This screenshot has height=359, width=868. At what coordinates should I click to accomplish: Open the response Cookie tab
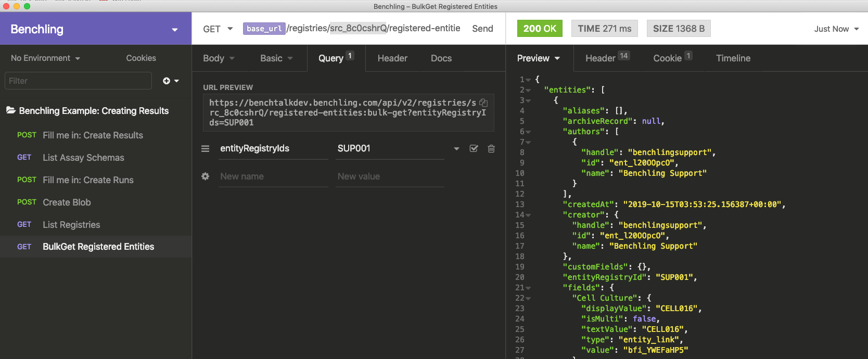point(672,58)
